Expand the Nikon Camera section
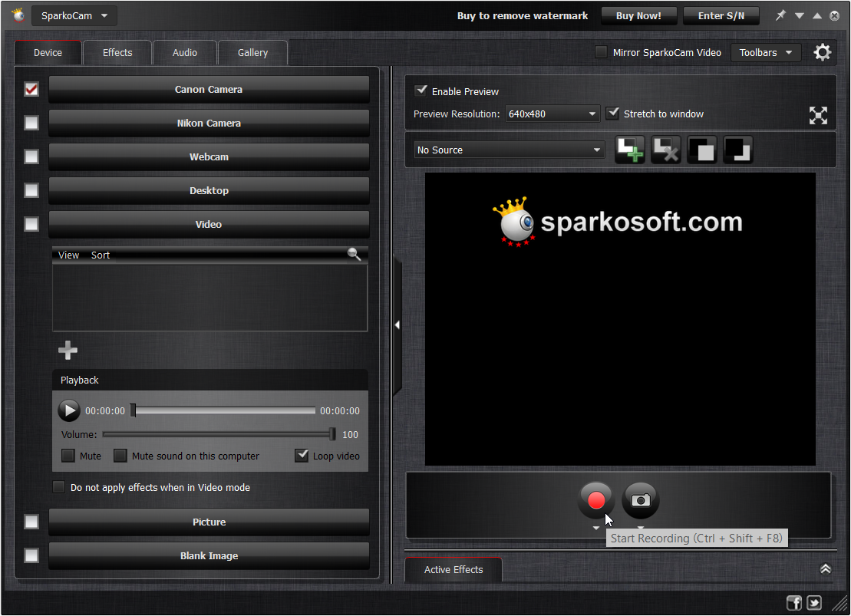This screenshot has width=851, height=616. pyautogui.click(x=209, y=123)
